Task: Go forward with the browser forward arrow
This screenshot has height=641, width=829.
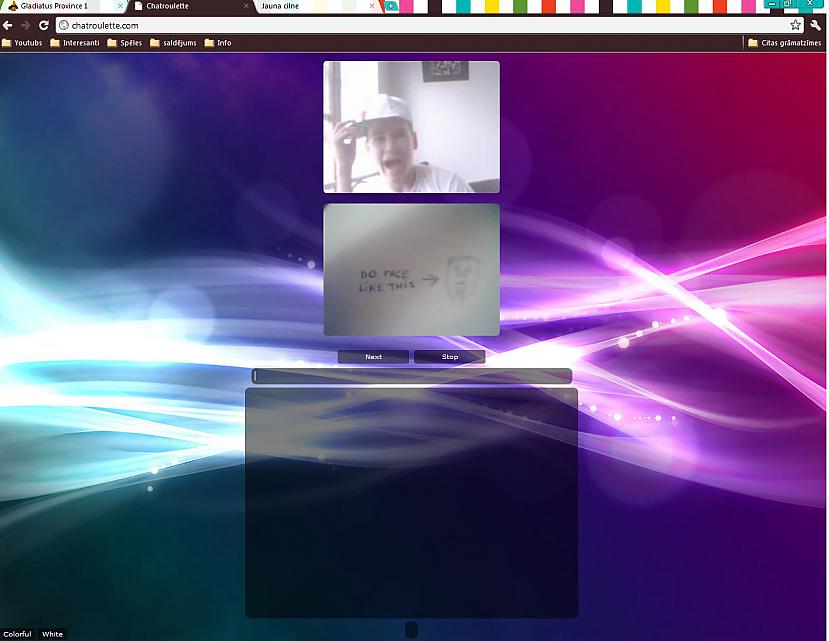Action: [x=25, y=25]
